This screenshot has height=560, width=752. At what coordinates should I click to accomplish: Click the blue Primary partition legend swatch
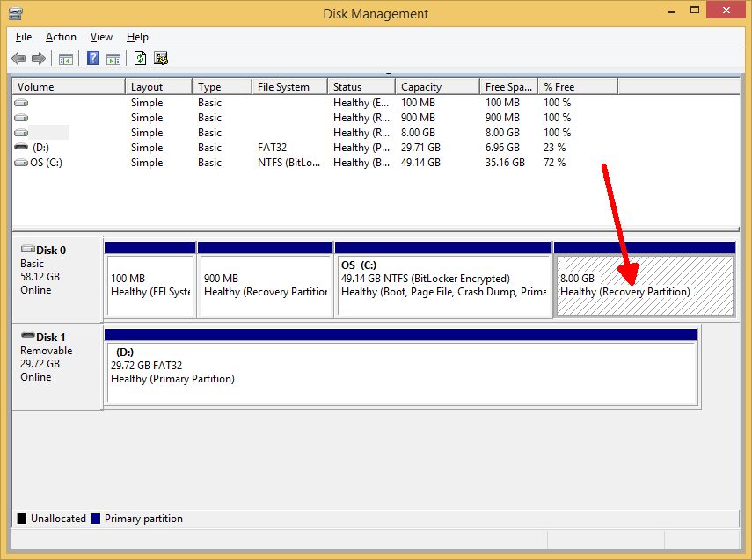point(96,519)
